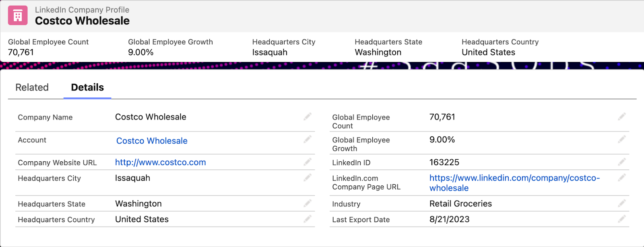Image resolution: width=644 pixels, height=247 pixels.
Task: Edit Account field pencil icon
Action: click(308, 139)
